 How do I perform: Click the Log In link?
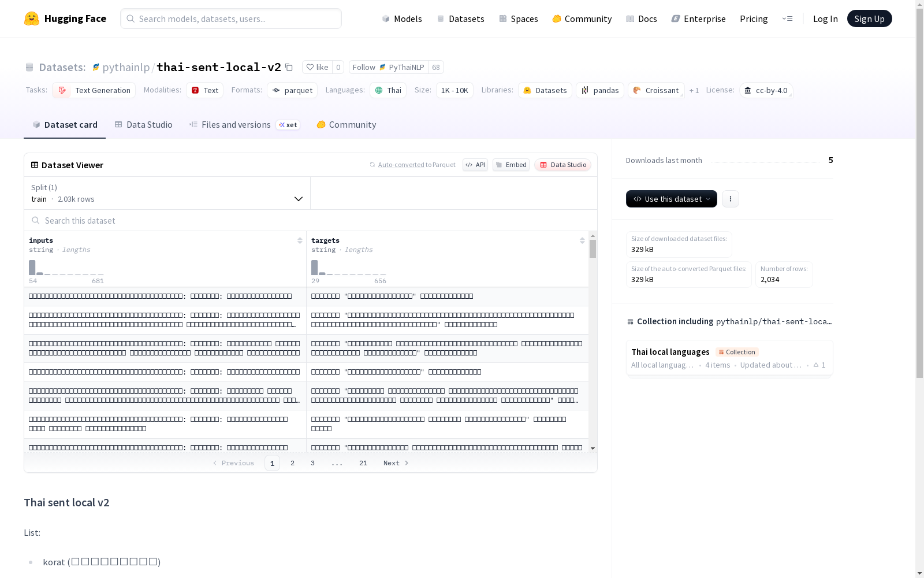[x=825, y=18]
